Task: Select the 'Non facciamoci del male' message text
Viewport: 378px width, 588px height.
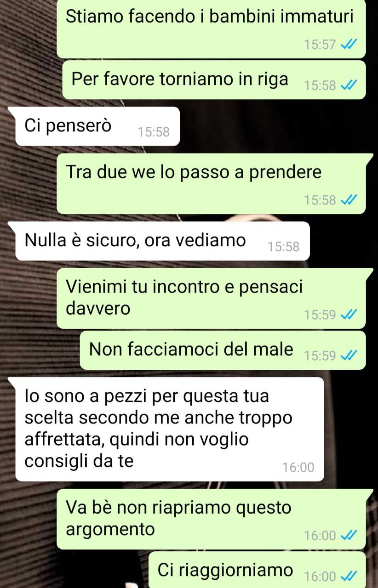Action: (191, 350)
